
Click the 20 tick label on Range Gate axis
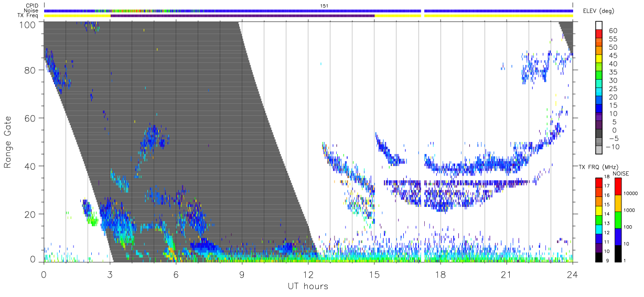coord(30,213)
